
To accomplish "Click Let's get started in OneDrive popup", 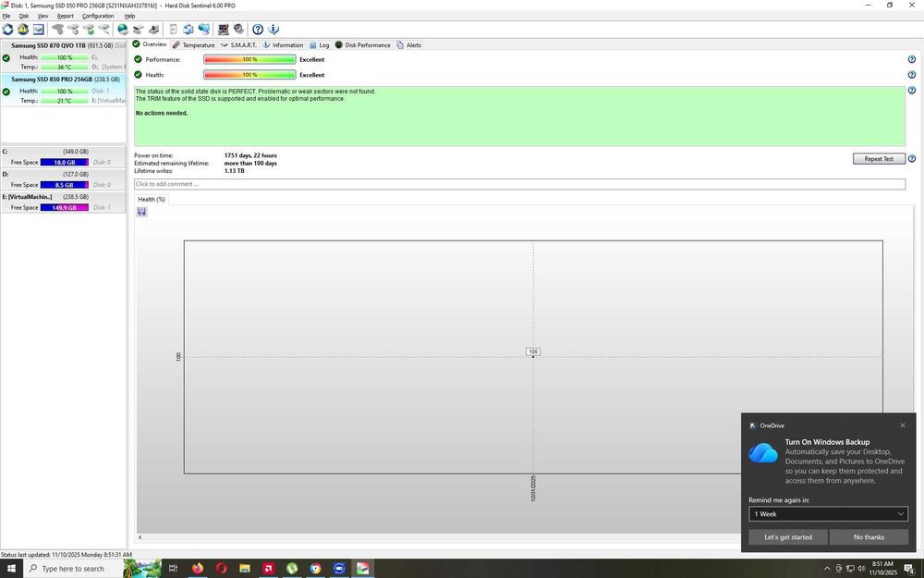I will 788,537.
